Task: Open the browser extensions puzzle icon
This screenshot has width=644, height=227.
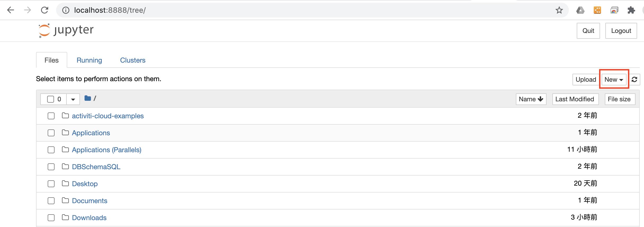Action: tap(631, 10)
